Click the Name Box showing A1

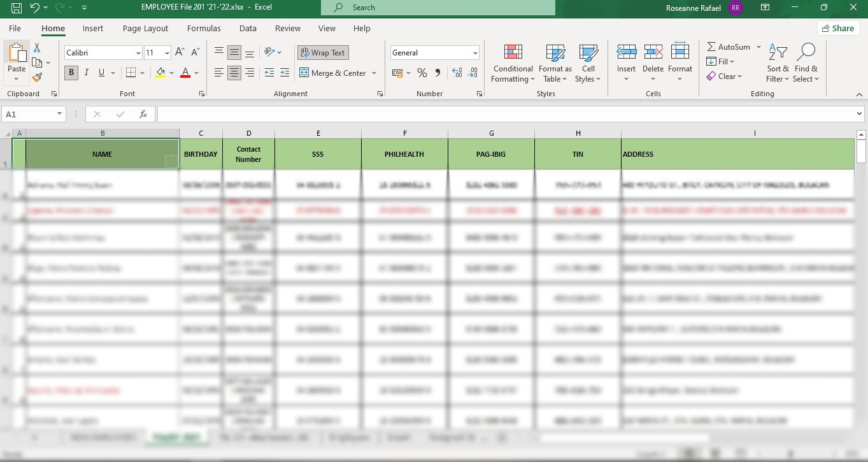[x=29, y=114]
